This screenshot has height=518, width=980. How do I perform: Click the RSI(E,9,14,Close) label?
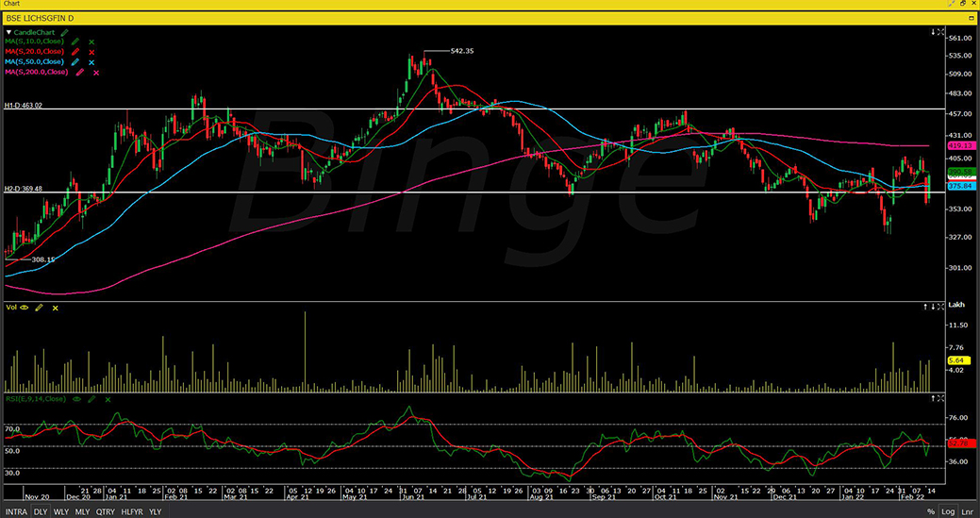(x=35, y=399)
